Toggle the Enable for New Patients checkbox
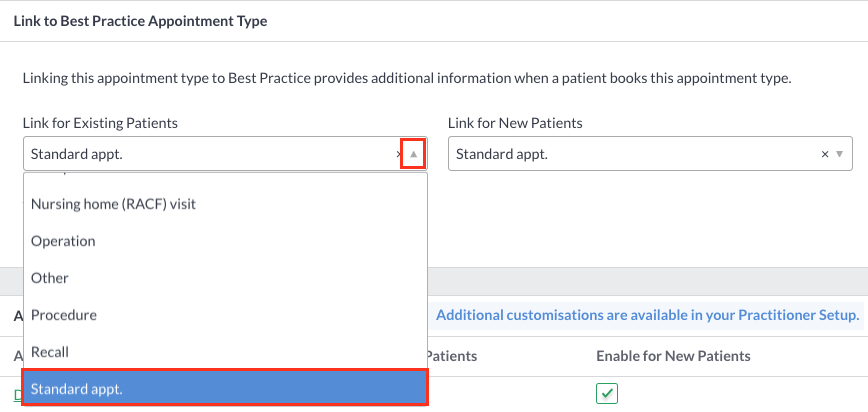Viewport: 868px width, 412px height. click(x=607, y=394)
